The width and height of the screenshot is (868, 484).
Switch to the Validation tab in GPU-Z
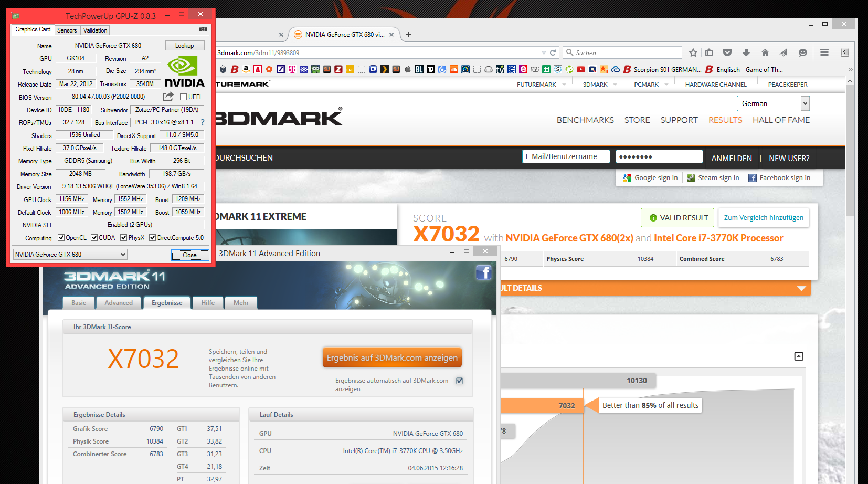96,30
